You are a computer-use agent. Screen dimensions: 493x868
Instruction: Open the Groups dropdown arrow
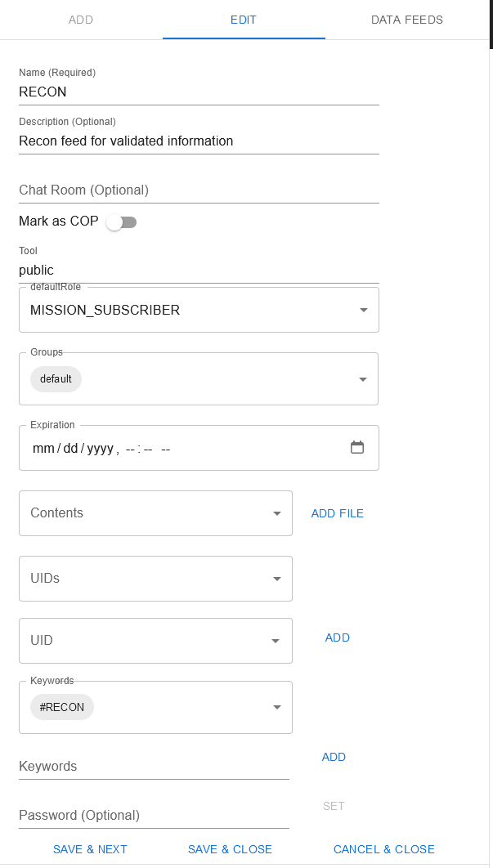pyautogui.click(x=363, y=379)
